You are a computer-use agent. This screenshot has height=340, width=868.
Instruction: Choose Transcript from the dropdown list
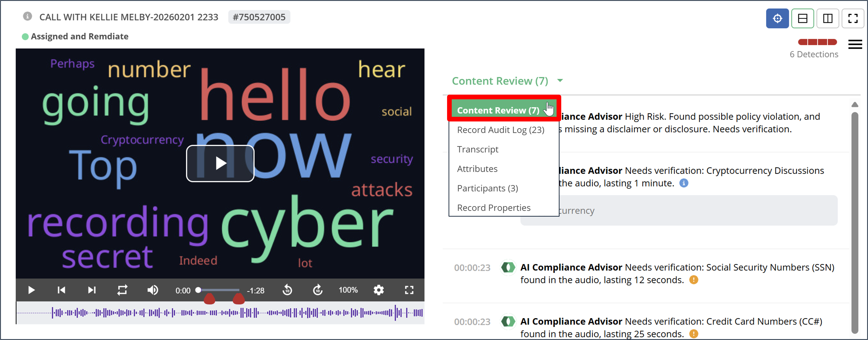pos(477,149)
